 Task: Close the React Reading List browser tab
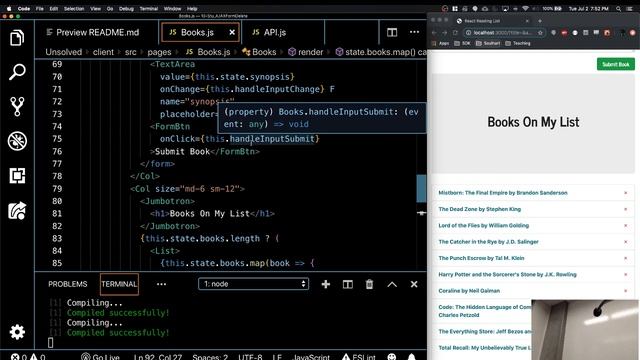527,20
